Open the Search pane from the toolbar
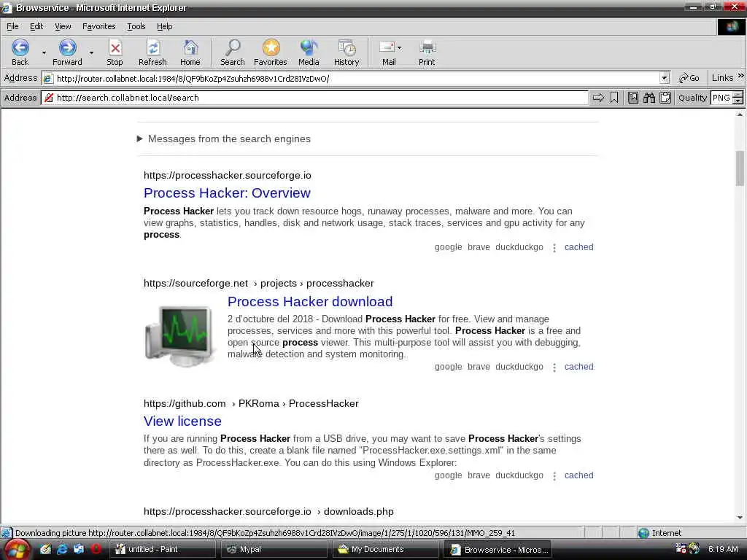747x560 pixels. (233, 52)
